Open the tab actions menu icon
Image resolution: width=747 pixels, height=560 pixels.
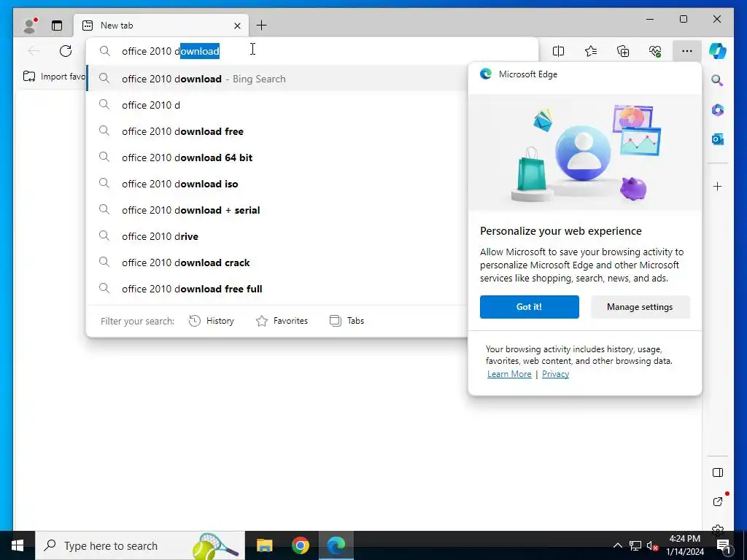tap(57, 26)
